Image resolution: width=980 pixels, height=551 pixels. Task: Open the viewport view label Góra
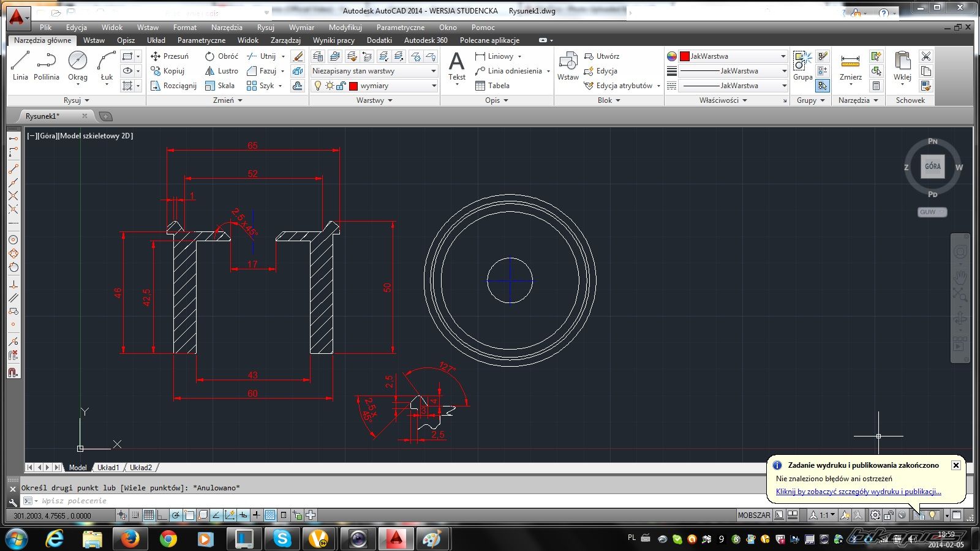[x=48, y=136]
